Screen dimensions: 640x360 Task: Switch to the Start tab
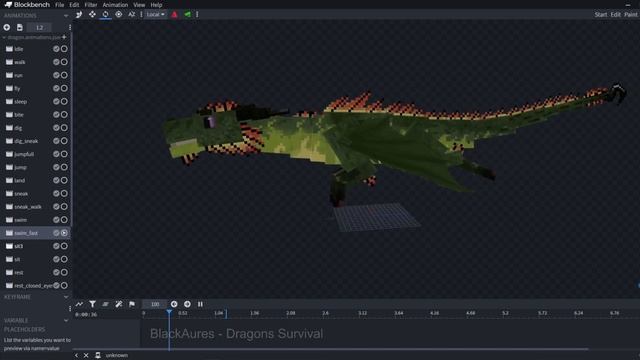[x=600, y=14]
